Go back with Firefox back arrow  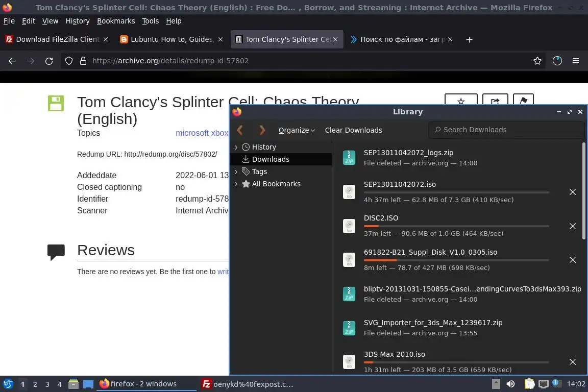point(12,61)
